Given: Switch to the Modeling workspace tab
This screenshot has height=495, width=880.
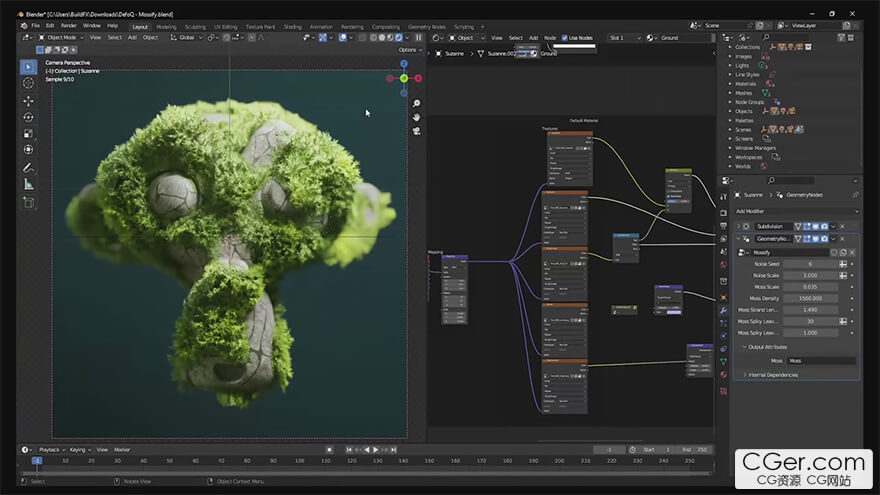Looking at the screenshot, I should 166,27.
